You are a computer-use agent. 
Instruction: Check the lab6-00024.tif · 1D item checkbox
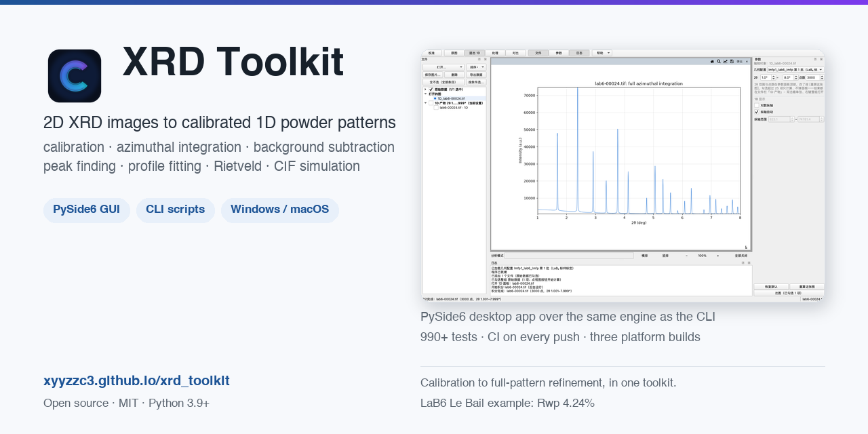click(436, 108)
